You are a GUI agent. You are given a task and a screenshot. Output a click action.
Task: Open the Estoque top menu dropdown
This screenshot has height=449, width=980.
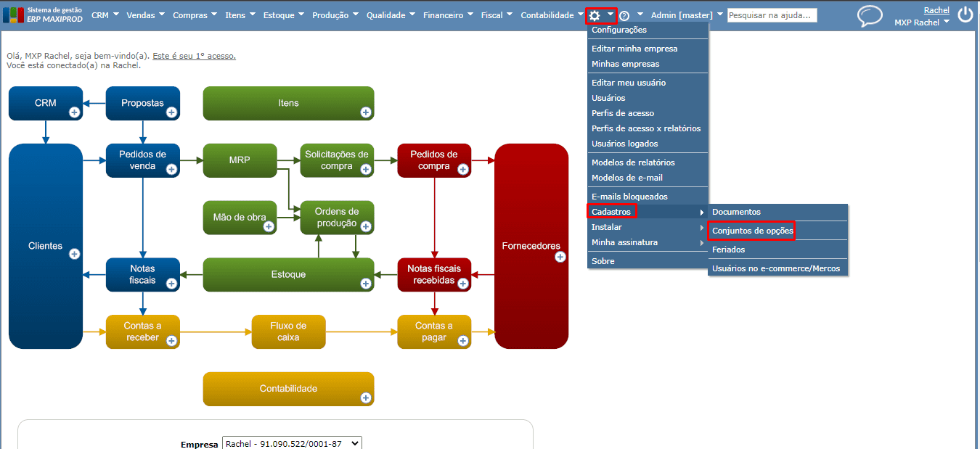284,15
